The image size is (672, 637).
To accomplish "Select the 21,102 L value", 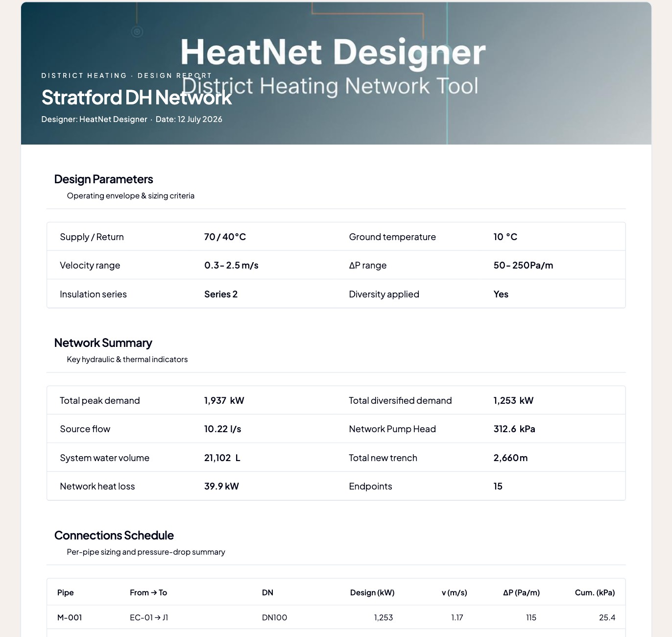I will click(x=222, y=458).
